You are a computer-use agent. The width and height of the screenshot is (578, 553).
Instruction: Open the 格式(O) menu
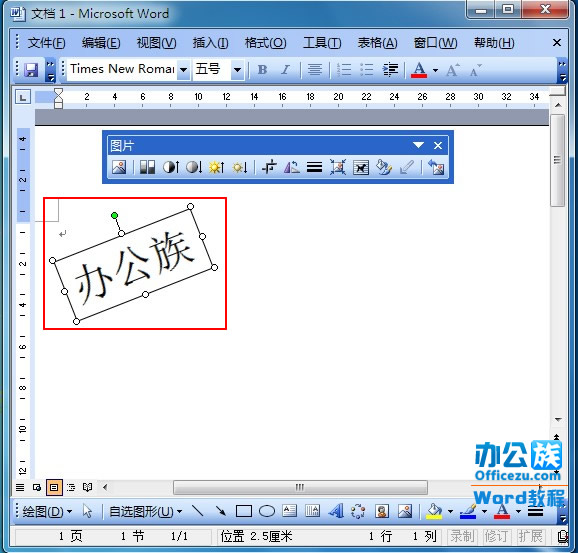[265, 43]
